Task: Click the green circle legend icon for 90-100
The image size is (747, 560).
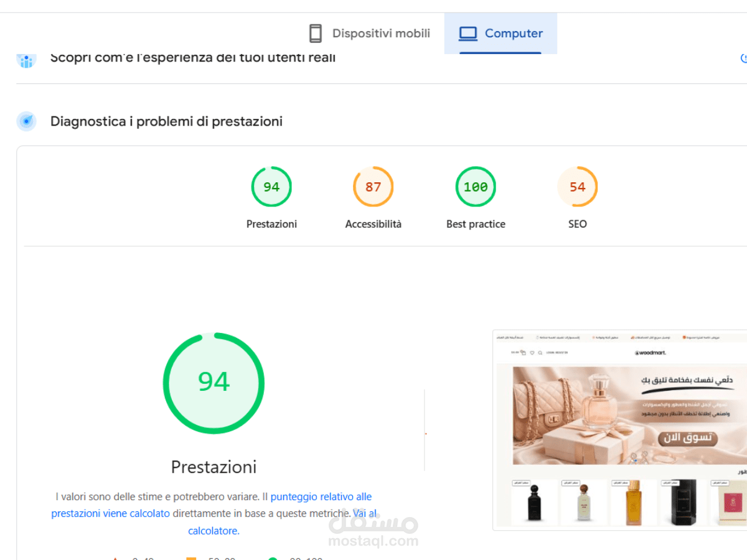Action: (271, 558)
